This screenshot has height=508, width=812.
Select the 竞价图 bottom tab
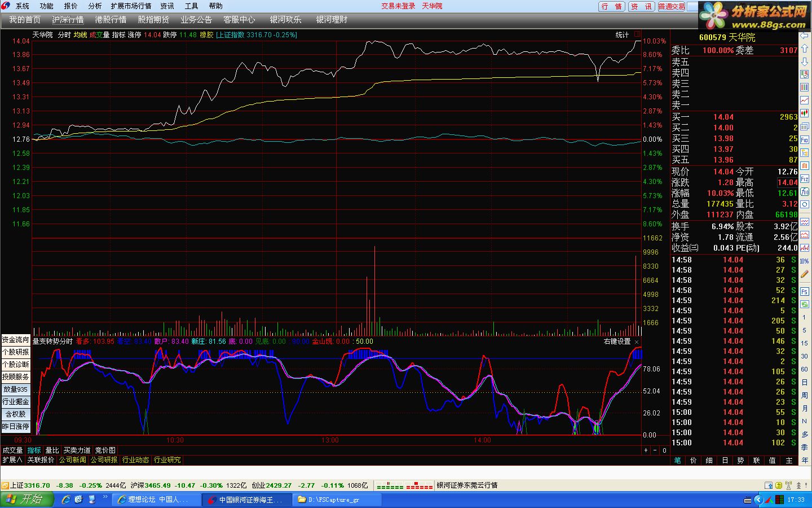[x=105, y=450]
